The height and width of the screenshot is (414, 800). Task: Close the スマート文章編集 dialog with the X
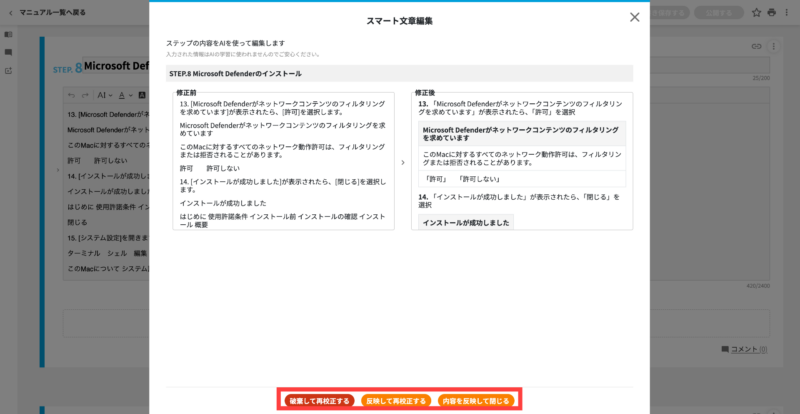(634, 17)
